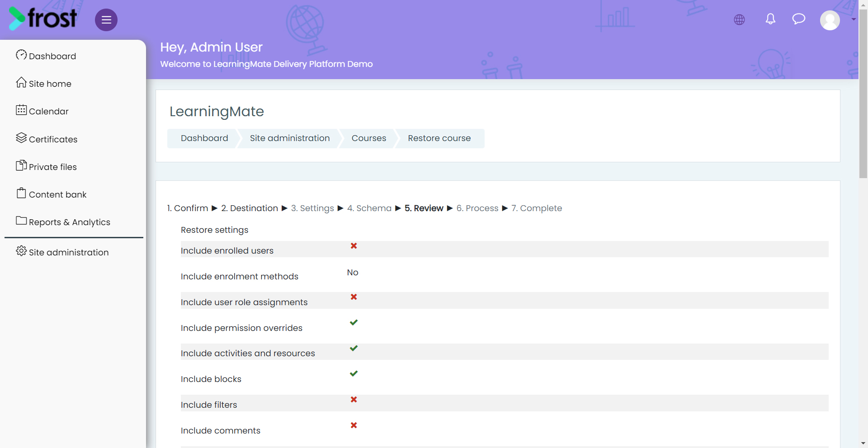
Task: Click the frost logo
Action: pyautogui.click(x=42, y=19)
